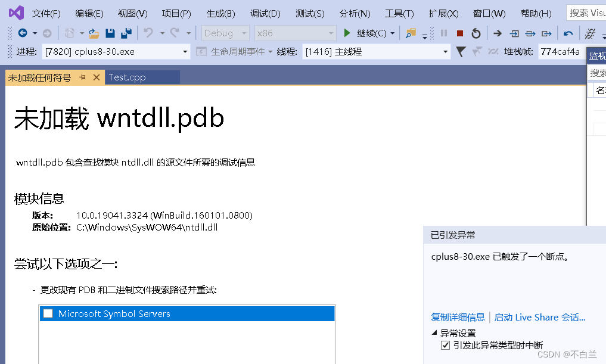
Task: Open the Debug configuration dropdown
Action: pyautogui.click(x=225, y=33)
